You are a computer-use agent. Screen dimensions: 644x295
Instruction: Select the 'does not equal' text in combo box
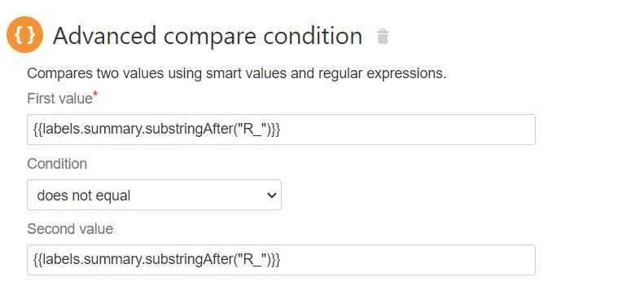point(83,195)
